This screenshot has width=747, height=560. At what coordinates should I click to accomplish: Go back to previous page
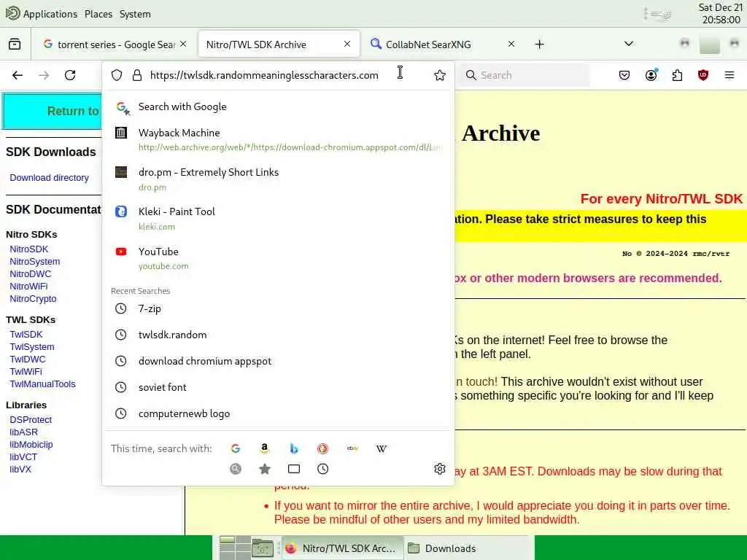(18, 75)
